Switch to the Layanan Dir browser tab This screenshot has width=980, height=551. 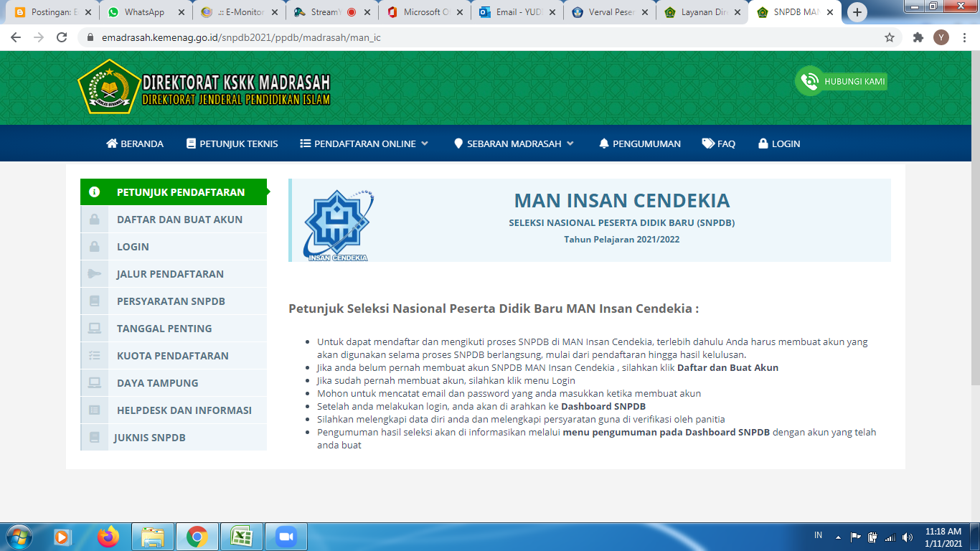pyautogui.click(x=703, y=12)
